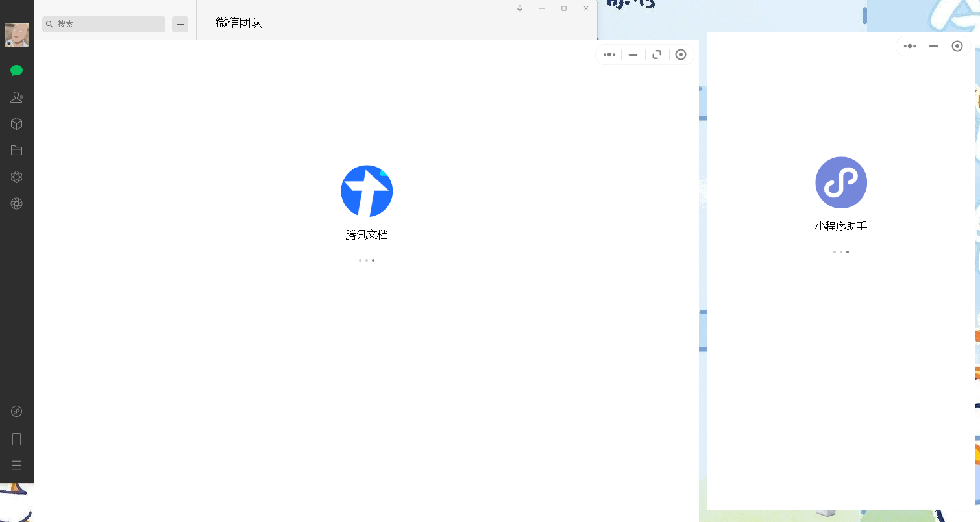Close the 腾讯文档 mini program capsule
The image size is (980, 522).
tap(681, 55)
